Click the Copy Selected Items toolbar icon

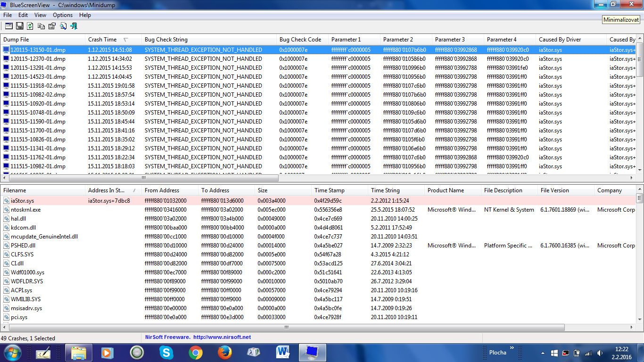41,26
